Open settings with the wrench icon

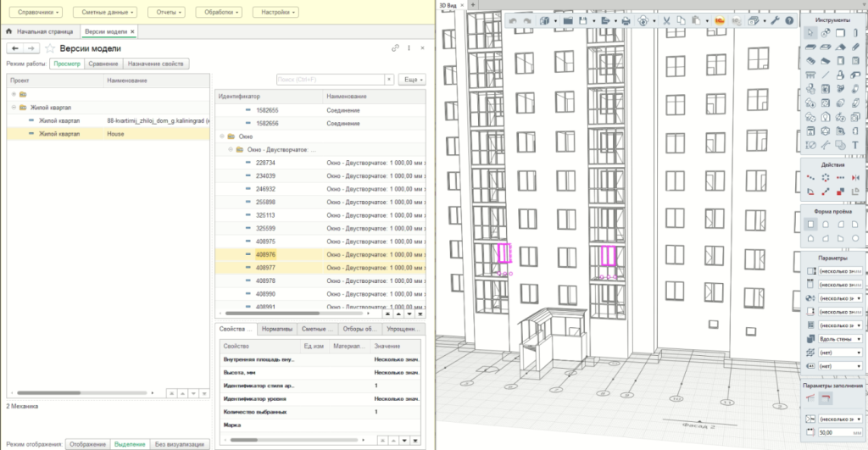(774, 20)
